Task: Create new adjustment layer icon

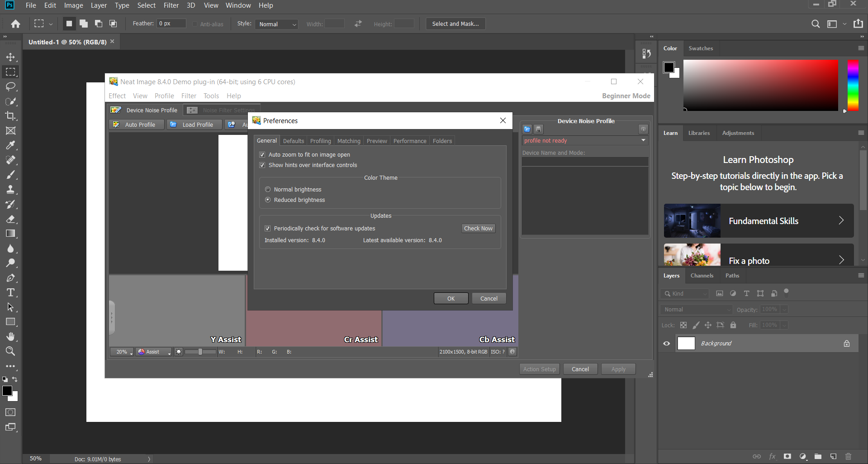Action: (803, 456)
